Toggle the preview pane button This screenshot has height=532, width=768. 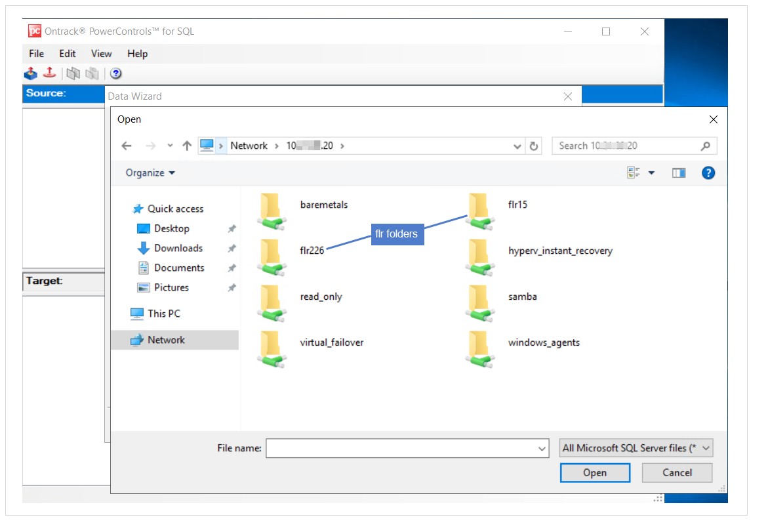679,173
